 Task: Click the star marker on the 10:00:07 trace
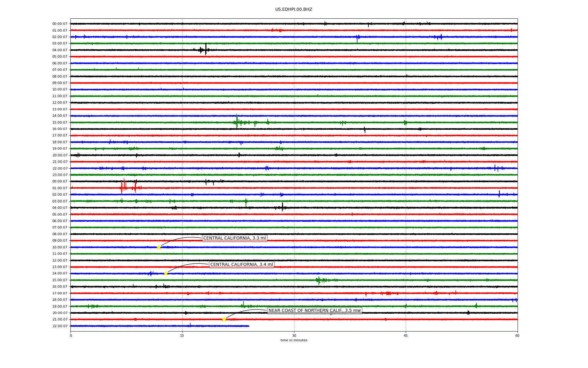point(159,247)
